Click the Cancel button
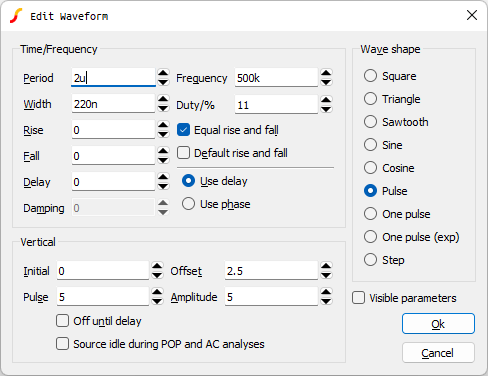This screenshot has width=488, height=376. pos(438,353)
